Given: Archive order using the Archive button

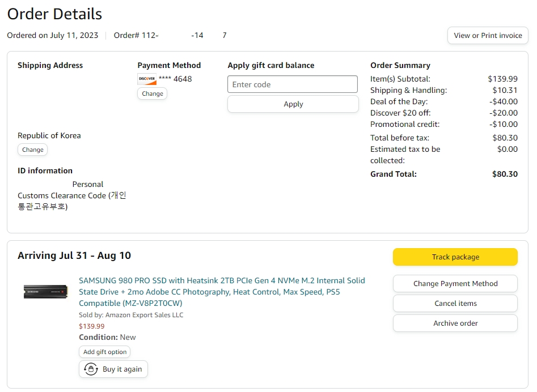Looking at the screenshot, I should coord(455,323).
